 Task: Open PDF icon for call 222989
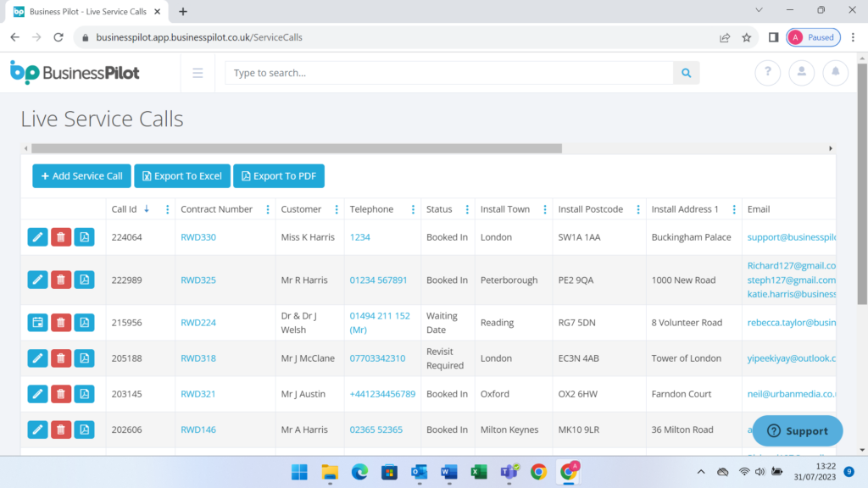point(84,280)
